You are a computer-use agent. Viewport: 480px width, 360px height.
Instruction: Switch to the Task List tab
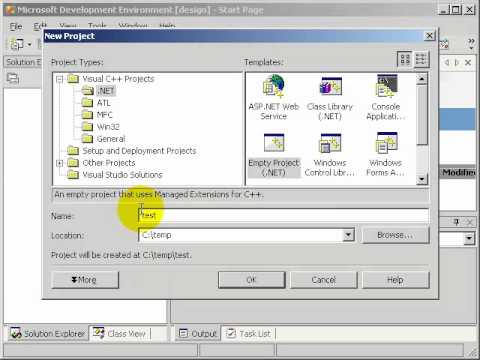pyautogui.click(x=249, y=333)
